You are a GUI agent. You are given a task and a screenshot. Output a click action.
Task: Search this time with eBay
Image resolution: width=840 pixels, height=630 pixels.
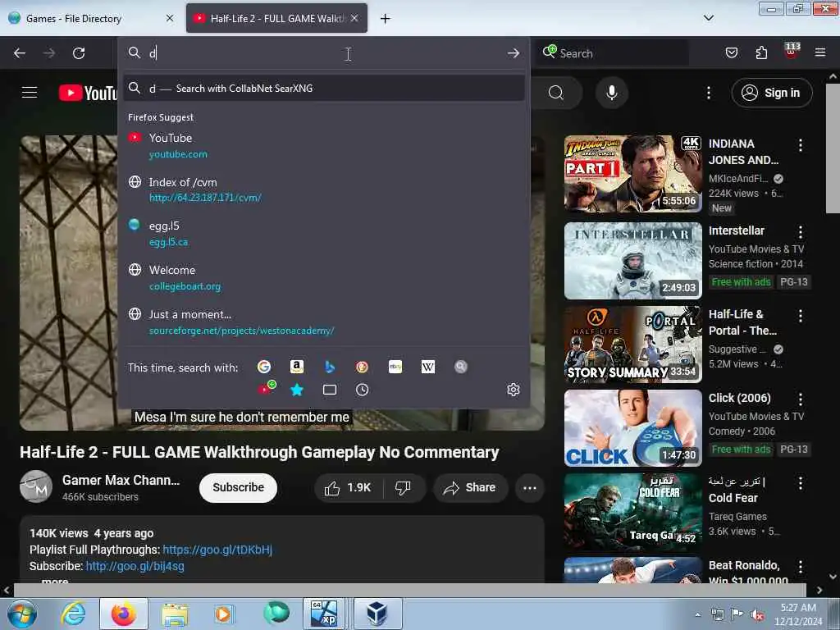(x=395, y=367)
